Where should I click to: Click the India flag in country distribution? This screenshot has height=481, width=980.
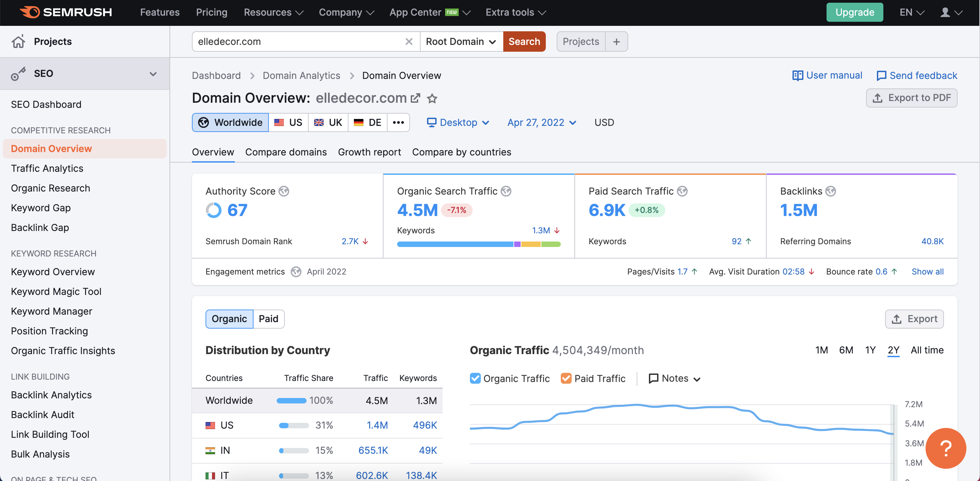click(210, 450)
